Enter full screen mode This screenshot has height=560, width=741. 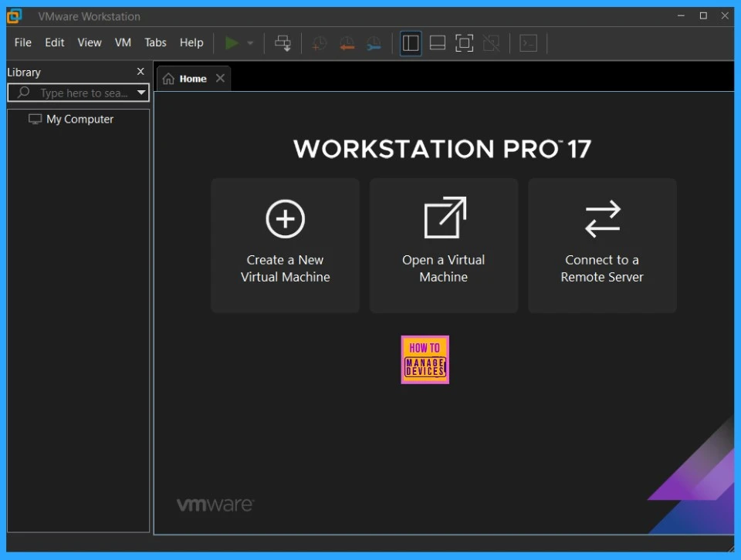point(464,43)
